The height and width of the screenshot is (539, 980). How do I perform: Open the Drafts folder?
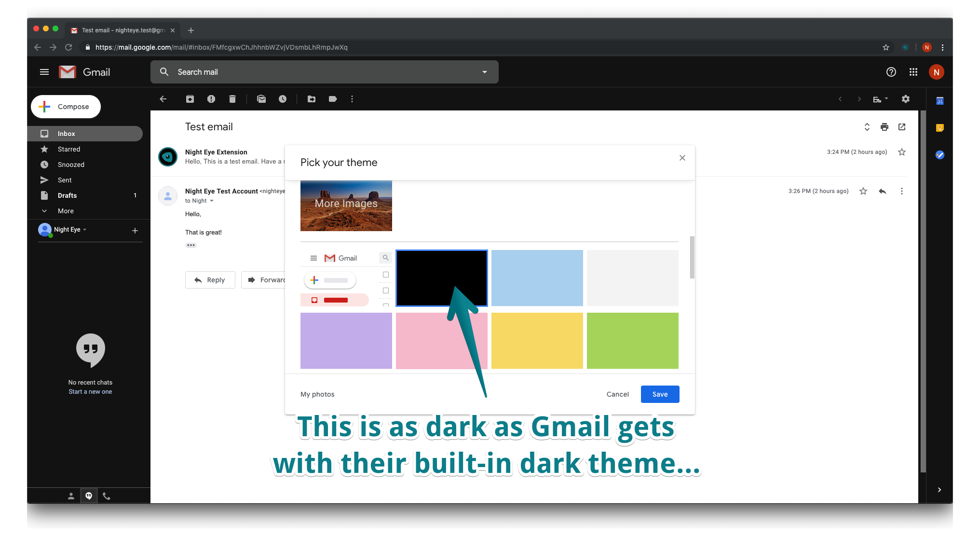[x=85, y=195]
